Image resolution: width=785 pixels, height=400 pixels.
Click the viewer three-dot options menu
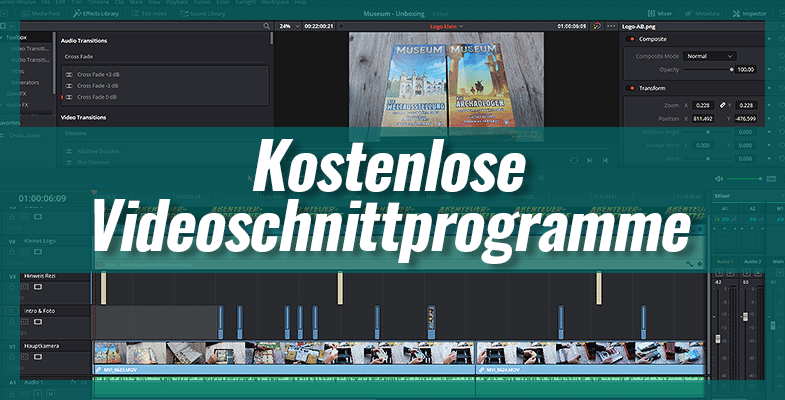coord(610,26)
